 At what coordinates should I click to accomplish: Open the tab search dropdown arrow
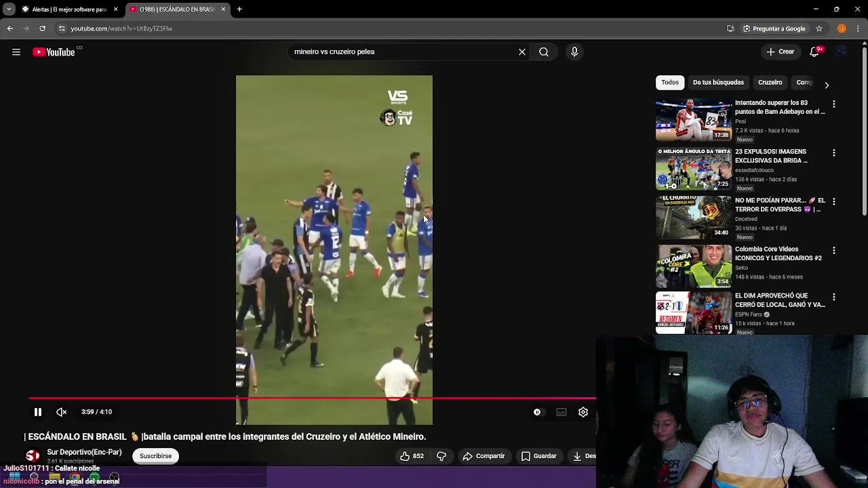[x=9, y=9]
